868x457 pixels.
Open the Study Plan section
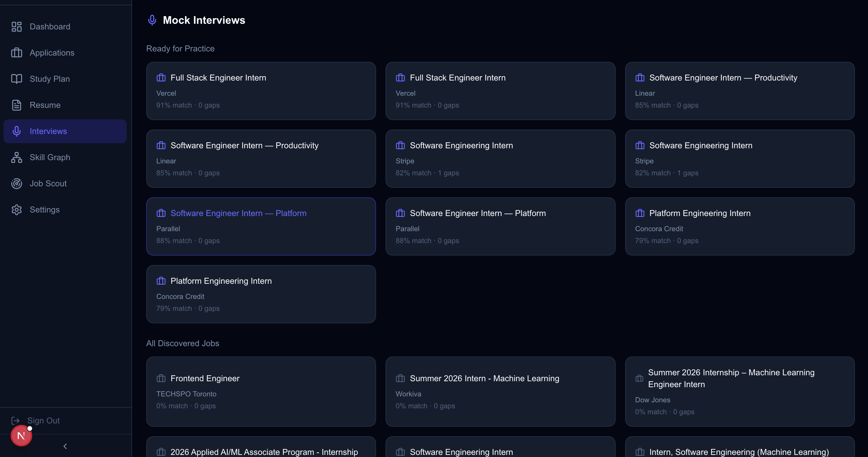click(x=50, y=79)
